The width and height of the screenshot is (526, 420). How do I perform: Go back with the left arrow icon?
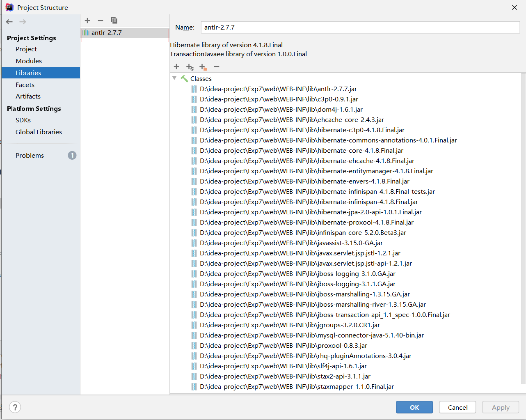pyautogui.click(x=9, y=22)
